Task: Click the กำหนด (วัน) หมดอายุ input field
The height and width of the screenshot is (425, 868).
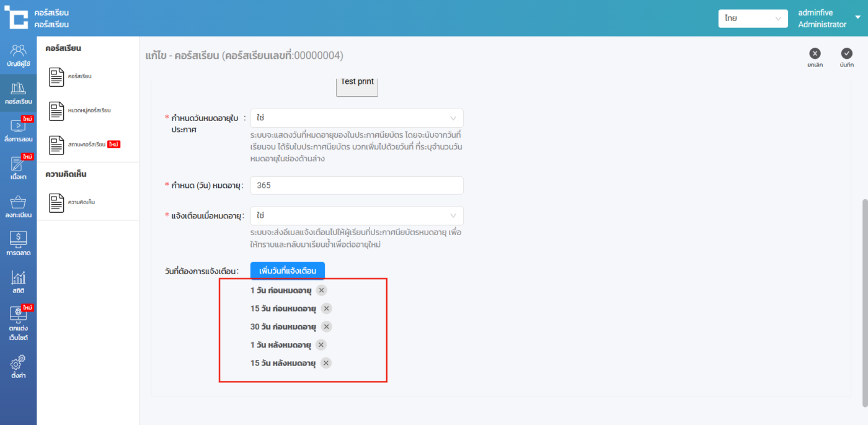Action: click(356, 186)
